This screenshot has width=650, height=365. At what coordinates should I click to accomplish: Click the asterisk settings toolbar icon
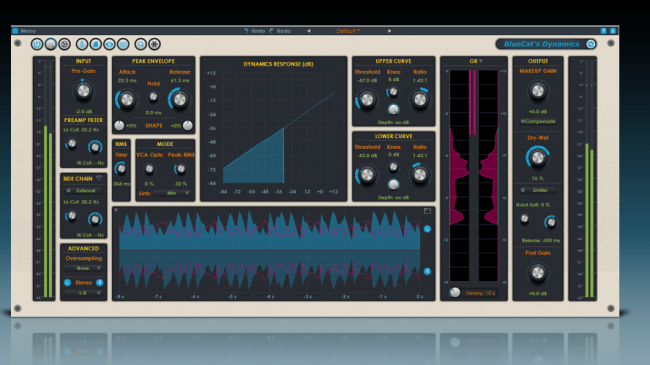pos(155,44)
